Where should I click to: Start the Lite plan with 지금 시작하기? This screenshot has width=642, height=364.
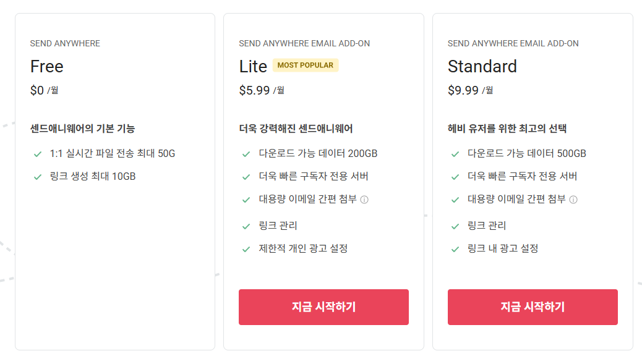323,307
